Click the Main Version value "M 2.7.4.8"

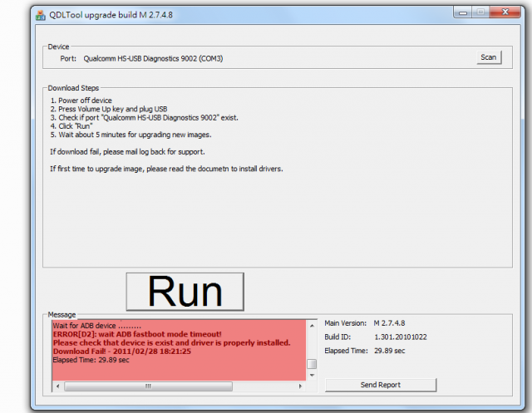[x=390, y=323]
